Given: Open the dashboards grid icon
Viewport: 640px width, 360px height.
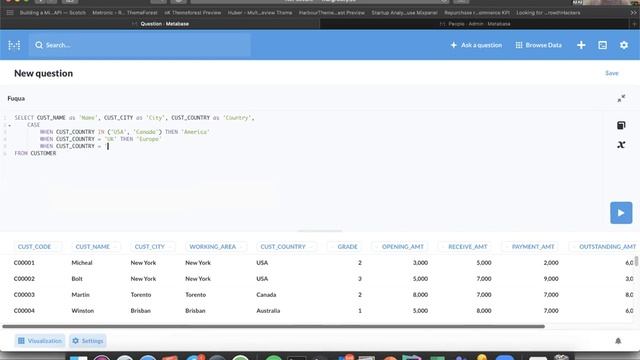Looking at the screenshot, I should coord(602,45).
